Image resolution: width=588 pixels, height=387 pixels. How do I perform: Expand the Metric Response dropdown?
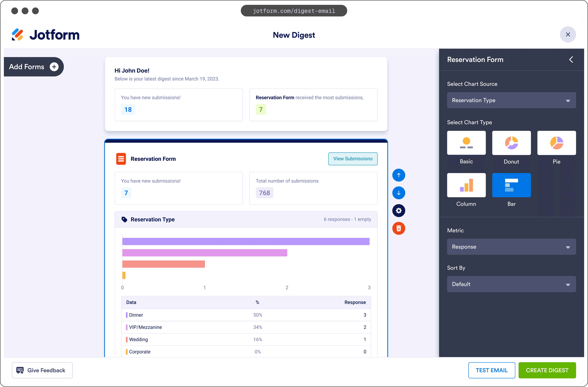pos(511,247)
